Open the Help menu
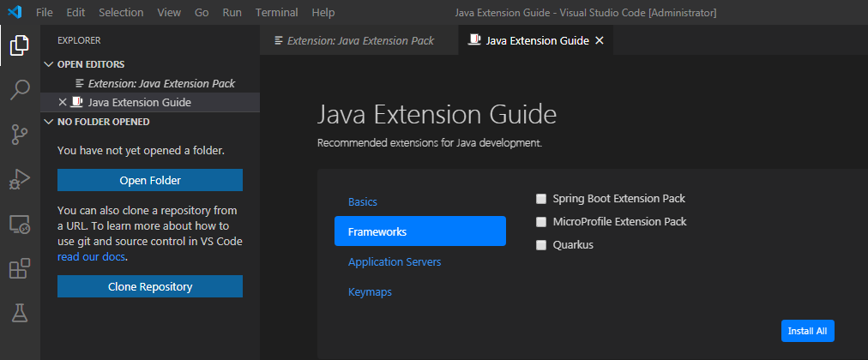 pos(323,12)
